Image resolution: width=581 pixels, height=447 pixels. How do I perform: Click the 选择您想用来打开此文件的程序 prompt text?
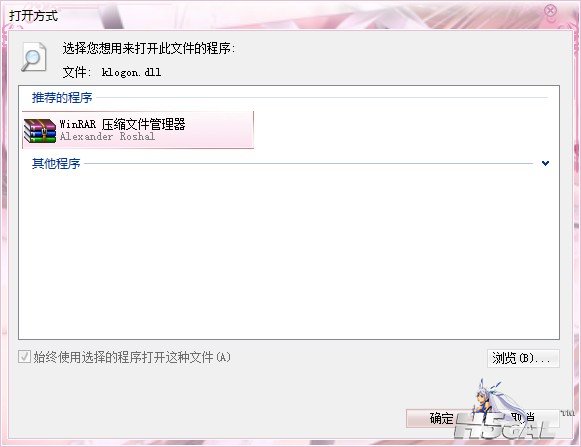149,49
